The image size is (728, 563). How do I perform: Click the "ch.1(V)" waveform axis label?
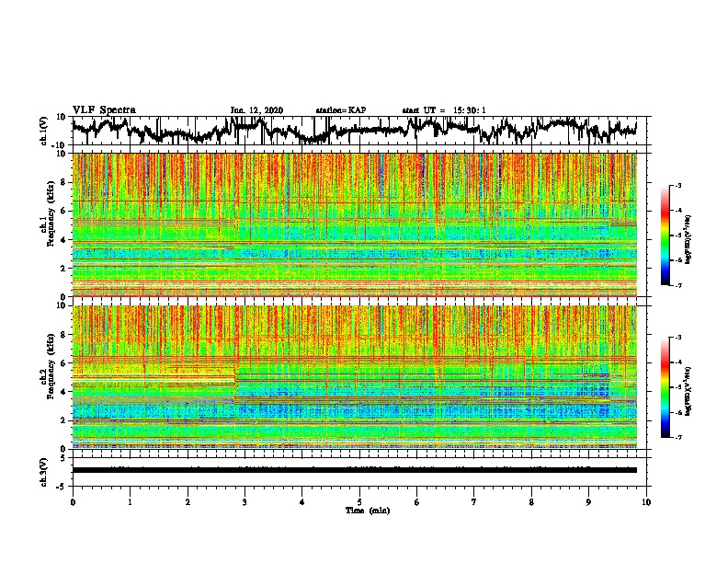click(44, 131)
